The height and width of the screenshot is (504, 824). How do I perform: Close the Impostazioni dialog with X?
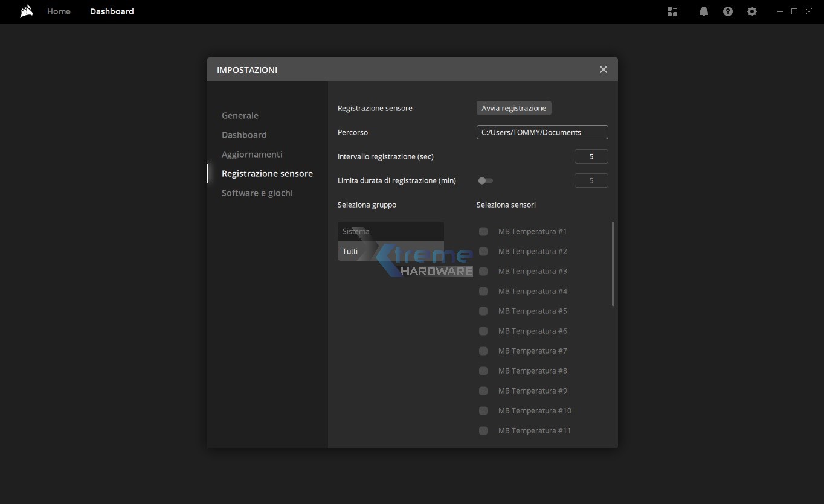pos(603,69)
